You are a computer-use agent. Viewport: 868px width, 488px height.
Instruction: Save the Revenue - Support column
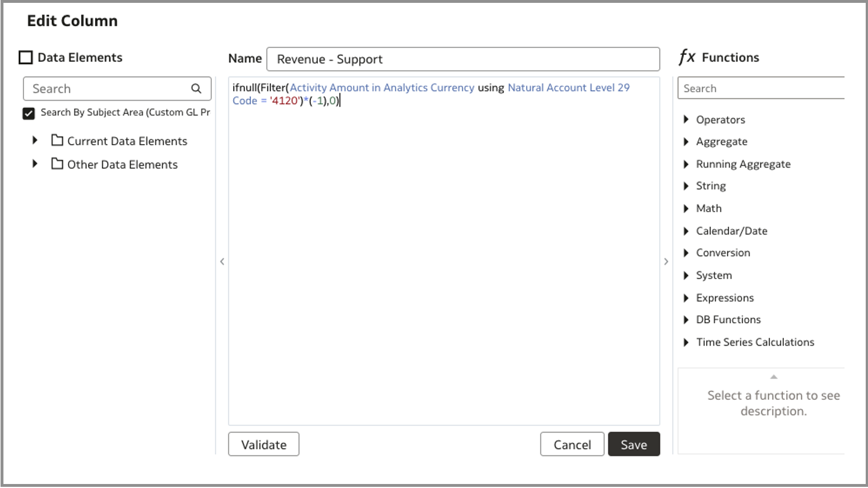pyautogui.click(x=634, y=444)
